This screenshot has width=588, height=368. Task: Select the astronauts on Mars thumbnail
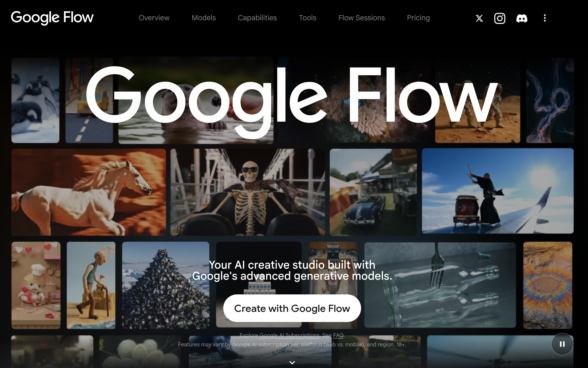(477, 100)
